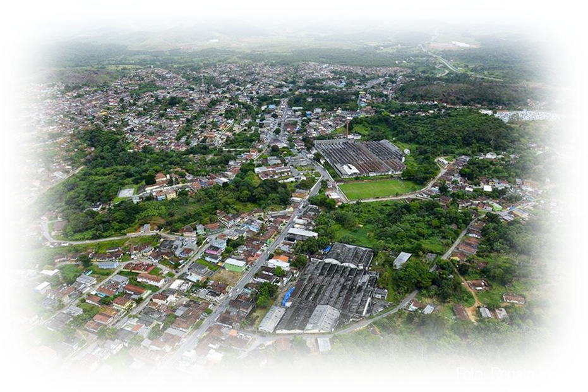The height and width of the screenshot is (392, 588).
Task: Click the gray-roofed industrial building above the soccer field
Action: click(360, 157)
